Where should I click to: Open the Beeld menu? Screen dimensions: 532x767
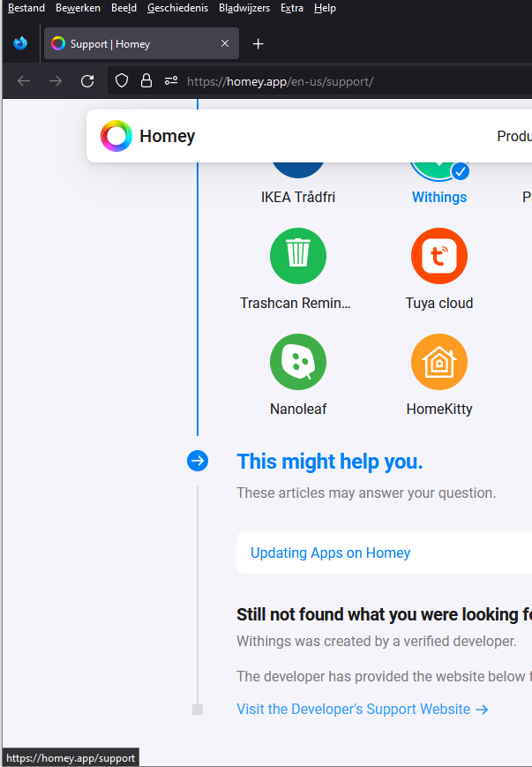124,8
